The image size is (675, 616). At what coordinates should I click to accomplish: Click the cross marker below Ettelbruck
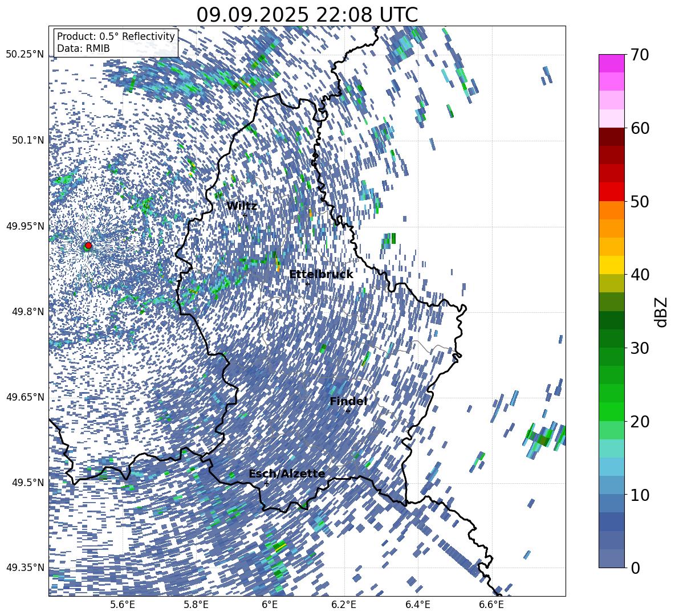point(307,284)
